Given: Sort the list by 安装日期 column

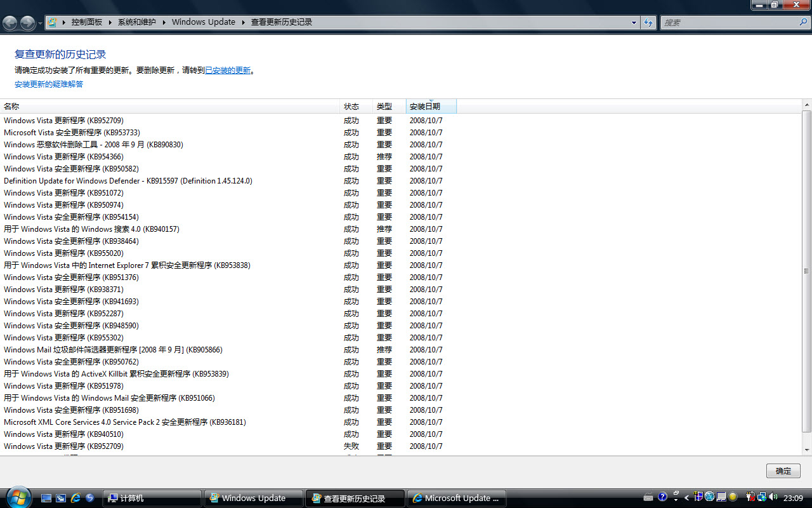Looking at the screenshot, I should 431,107.
